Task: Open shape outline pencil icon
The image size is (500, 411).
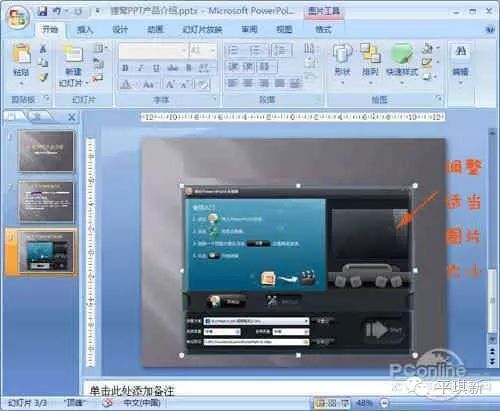Action: point(428,63)
